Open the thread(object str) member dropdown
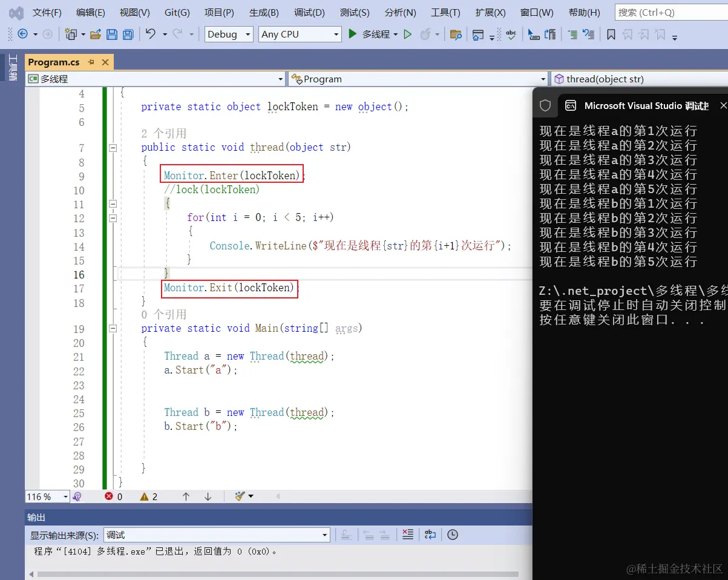 pyautogui.click(x=639, y=79)
